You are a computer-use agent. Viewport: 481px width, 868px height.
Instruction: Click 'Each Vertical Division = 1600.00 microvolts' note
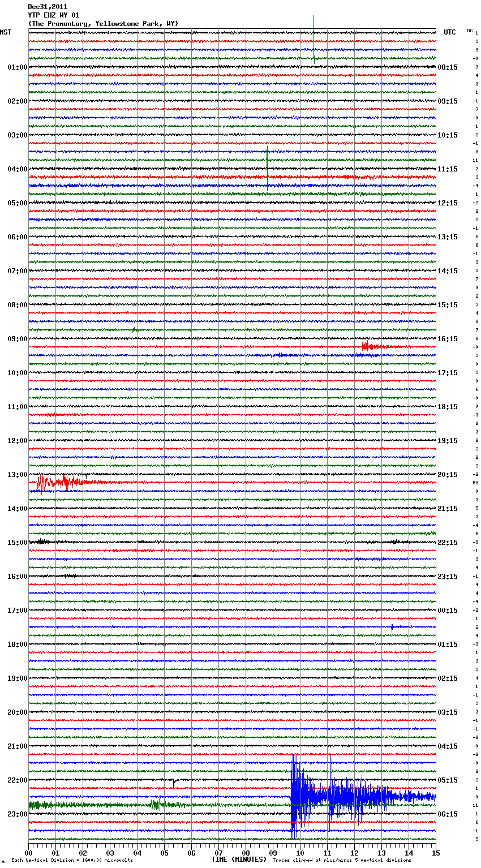click(x=72, y=861)
